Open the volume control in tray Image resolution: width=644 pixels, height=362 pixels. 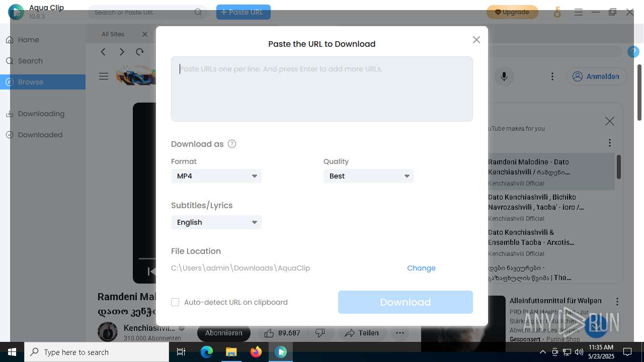579,352
